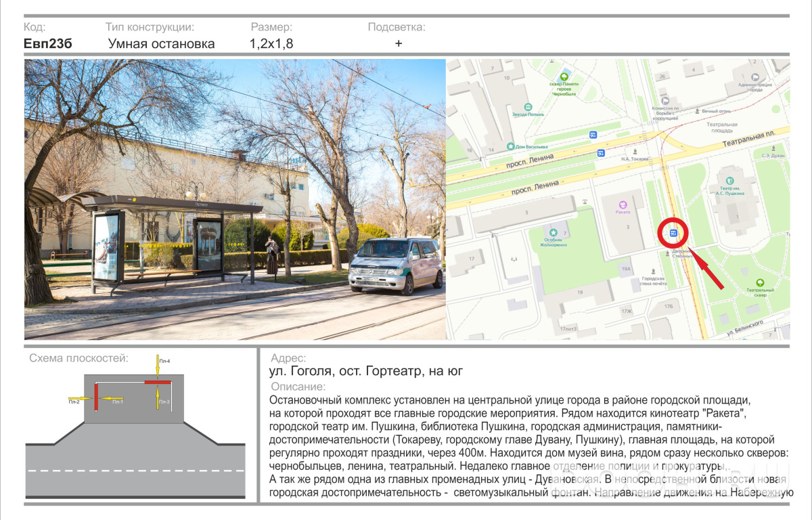Click the bus stop icon on northern side of просп. Ленина
Screen dimensions: 812x520
point(593,135)
